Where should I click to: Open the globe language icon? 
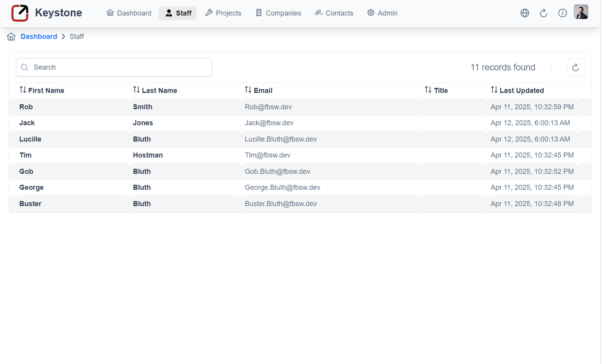coord(525,13)
